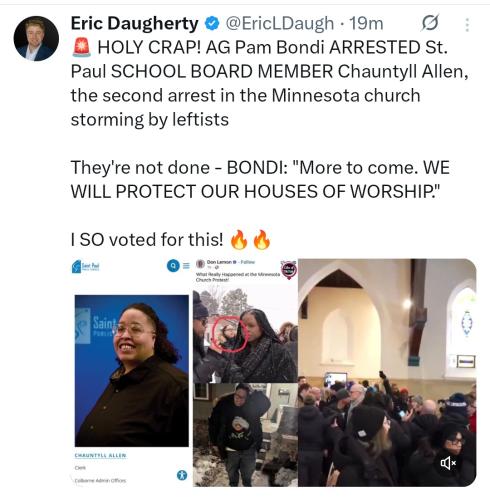490x500 pixels.
Task: Open the church crowd video
Action: pyautogui.click(x=387, y=372)
